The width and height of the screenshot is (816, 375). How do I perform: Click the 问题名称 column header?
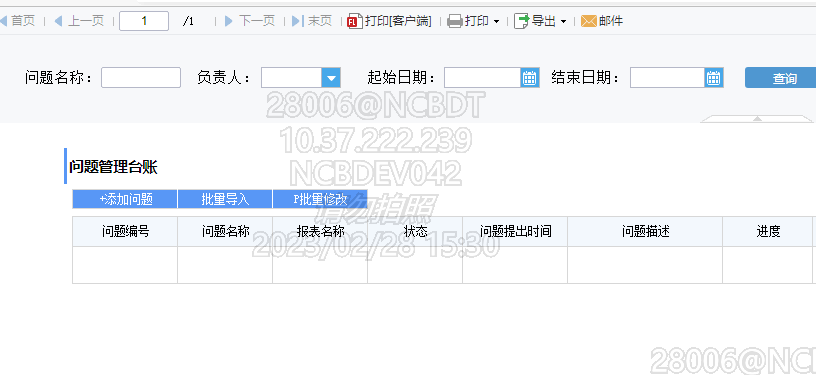click(x=225, y=231)
